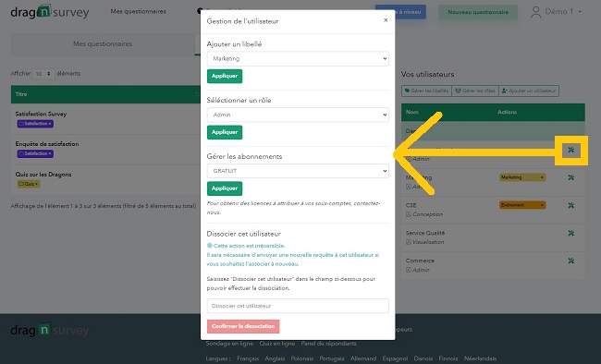The width and height of the screenshot is (601, 364).
Task: Open settings tools icon for Service Qualité user
Action: point(571,233)
